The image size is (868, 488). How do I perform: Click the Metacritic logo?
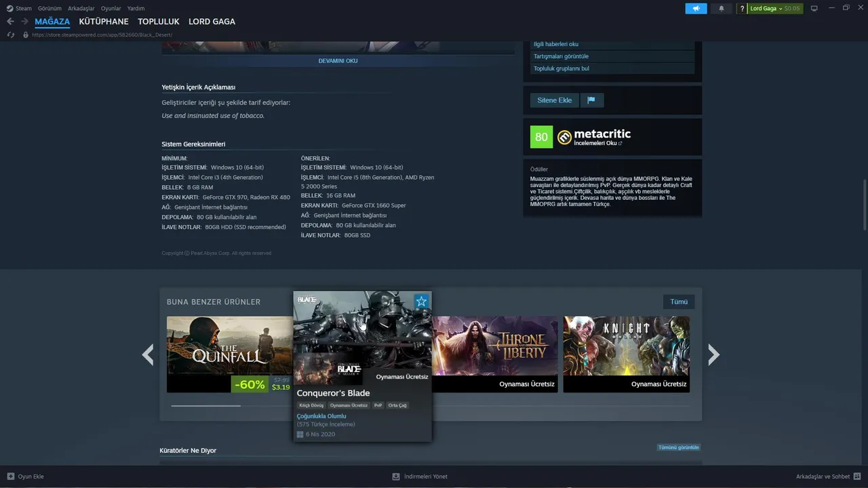pos(565,137)
